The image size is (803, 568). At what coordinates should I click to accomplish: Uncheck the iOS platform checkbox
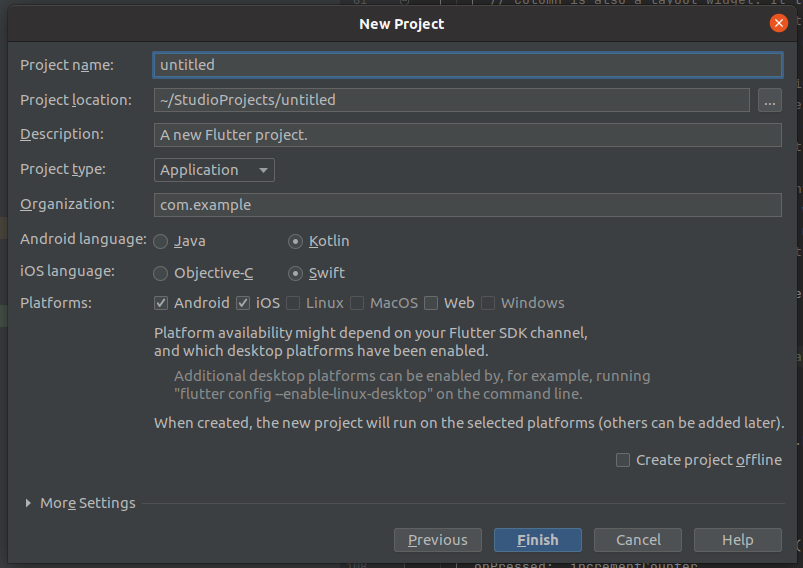(x=243, y=303)
